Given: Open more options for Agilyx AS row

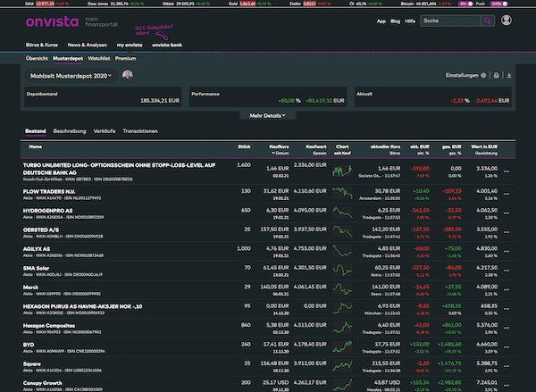Looking at the screenshot, I should (x=507, y=251).
